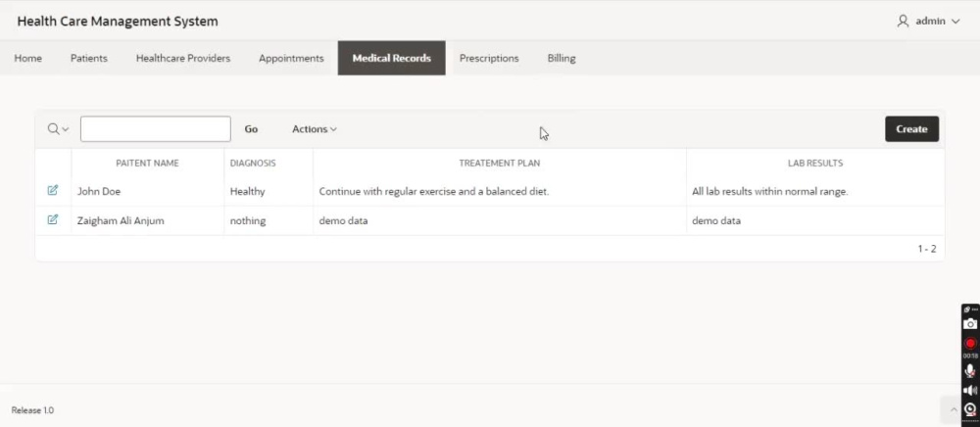Click the admin user icon
The image size is (980, 427).
click(903, 22)
